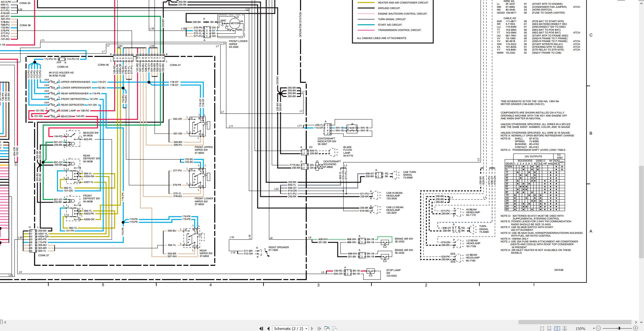Click the TURN SIGNAL CIRCUIT legend entry

click(392, 19)
